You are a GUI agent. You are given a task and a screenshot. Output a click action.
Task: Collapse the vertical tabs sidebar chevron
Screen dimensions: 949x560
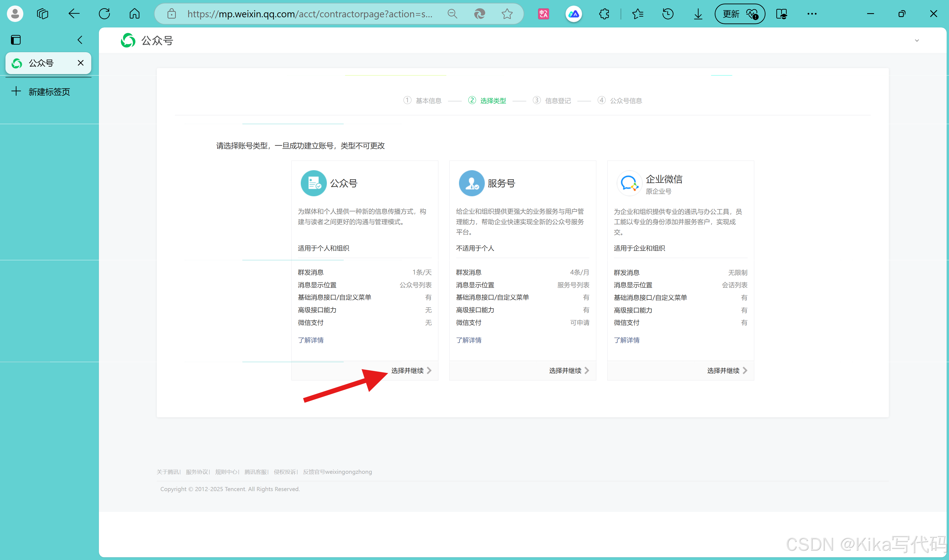point(80,40)
